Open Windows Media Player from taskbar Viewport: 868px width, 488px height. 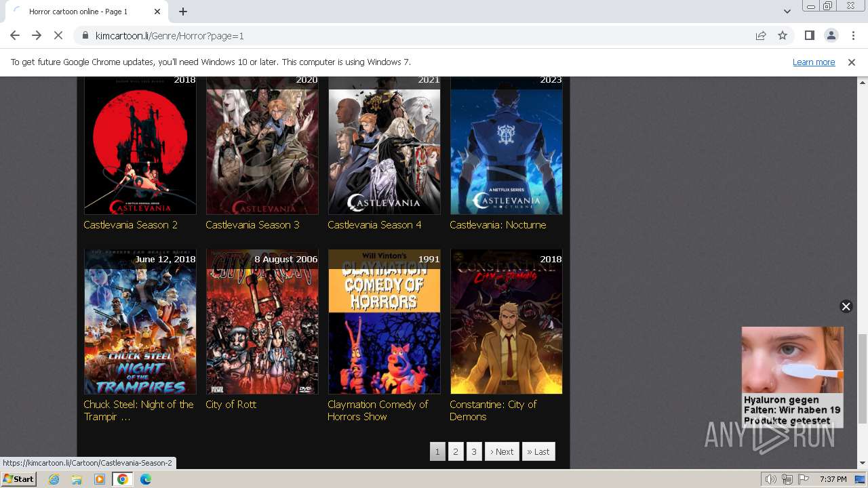pos(100,479)
